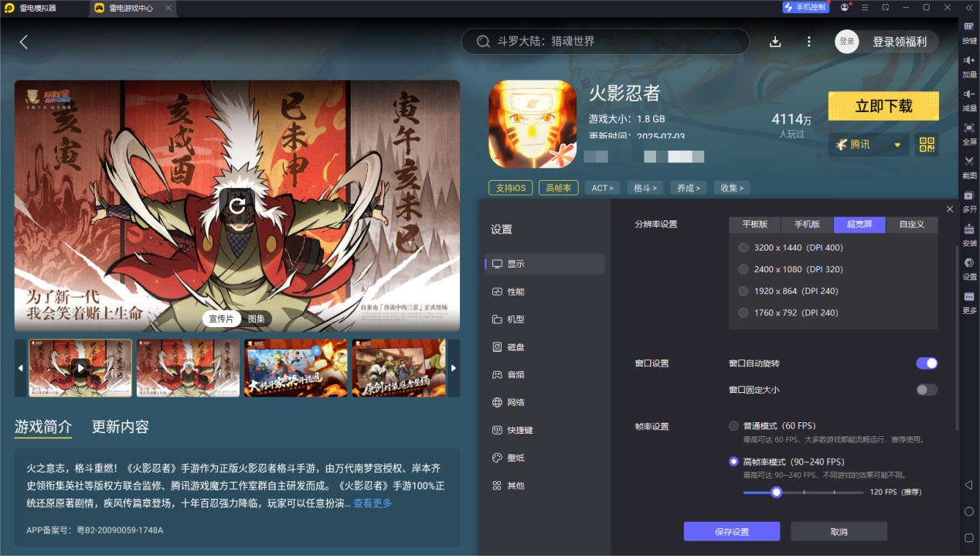Click the Android back triangle button
The height and width of the screenshot is (556, 980).
point(968,485)
